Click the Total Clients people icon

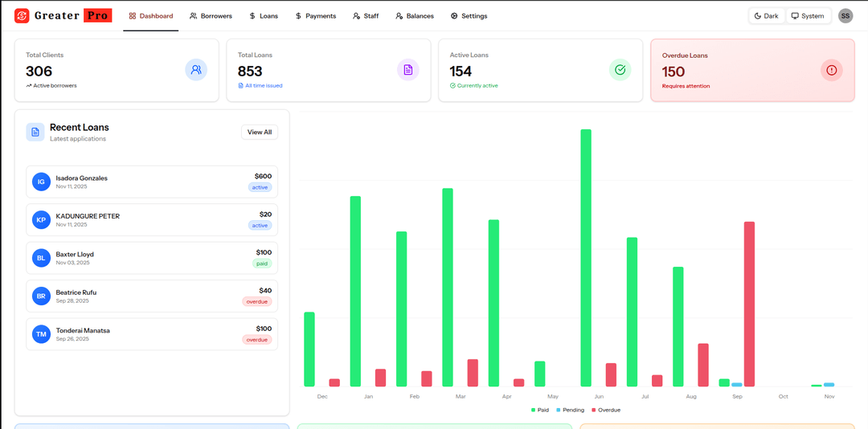[x=196, y=70]
